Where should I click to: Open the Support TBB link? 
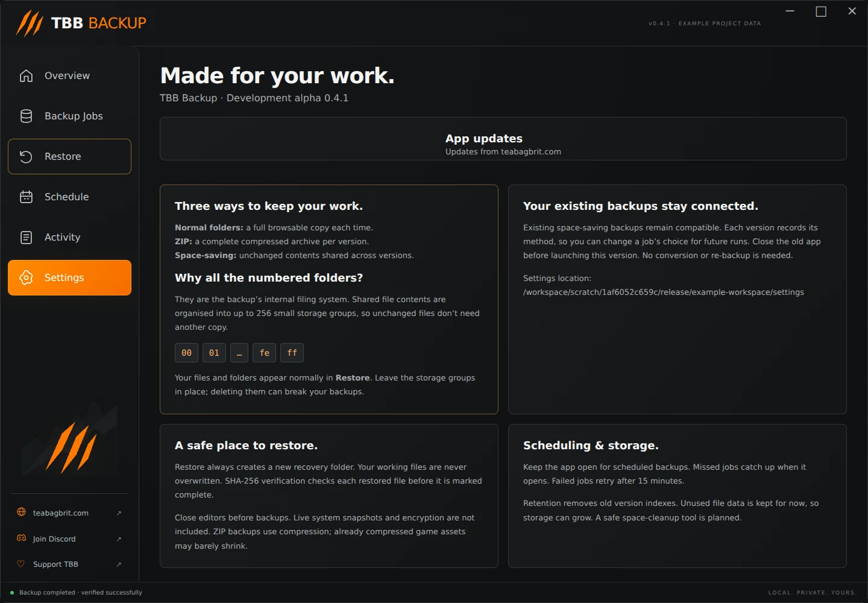pyautogui.click(x=69, y=564)
